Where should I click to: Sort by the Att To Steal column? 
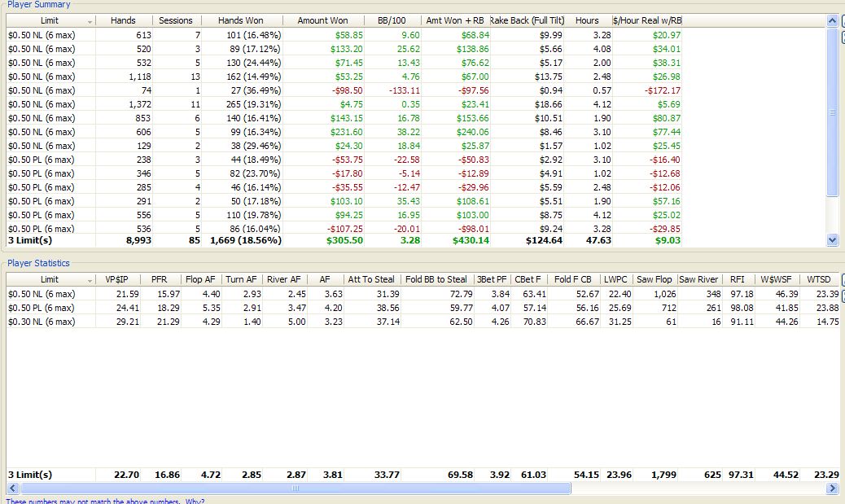(374, 278)
